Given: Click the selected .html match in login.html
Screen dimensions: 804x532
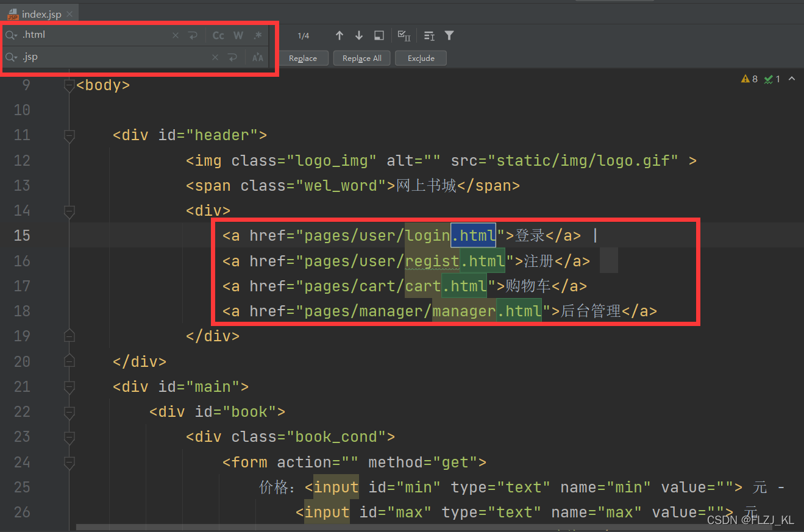Looking at the screenshot, I should [474, 236].
